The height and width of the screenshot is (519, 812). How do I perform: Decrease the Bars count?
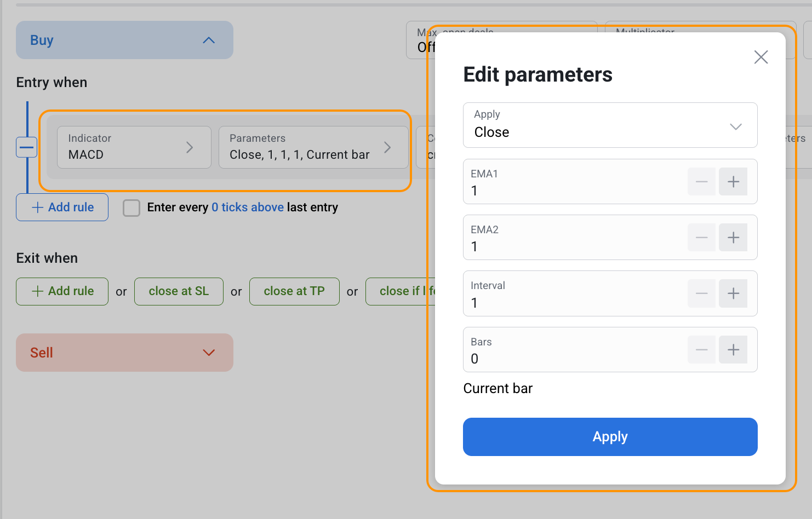click(701, 350)
